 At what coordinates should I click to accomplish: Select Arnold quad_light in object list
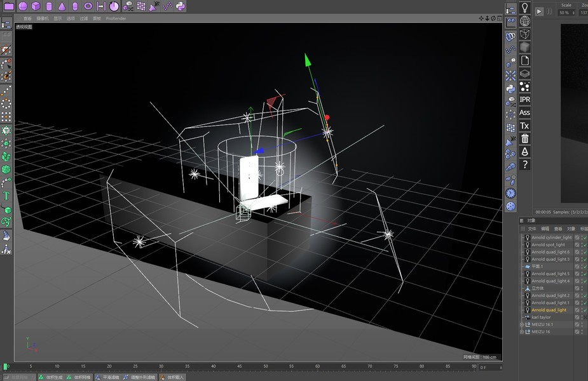click(549, 310)
